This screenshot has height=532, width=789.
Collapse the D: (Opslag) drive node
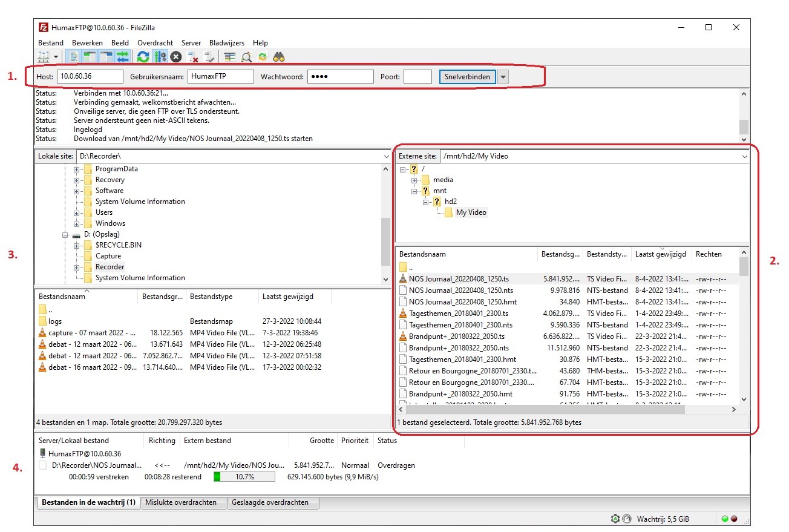(65, 234)
